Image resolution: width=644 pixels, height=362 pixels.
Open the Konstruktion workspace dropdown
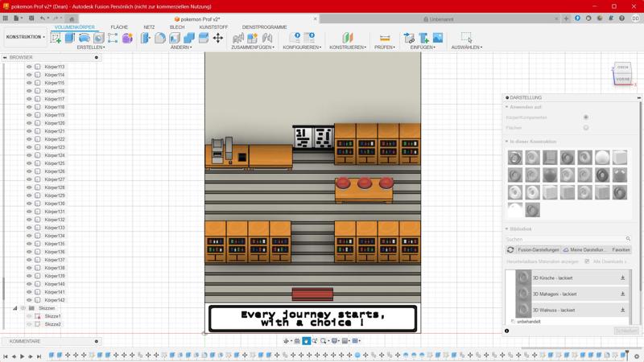click(x=26, y=37)
